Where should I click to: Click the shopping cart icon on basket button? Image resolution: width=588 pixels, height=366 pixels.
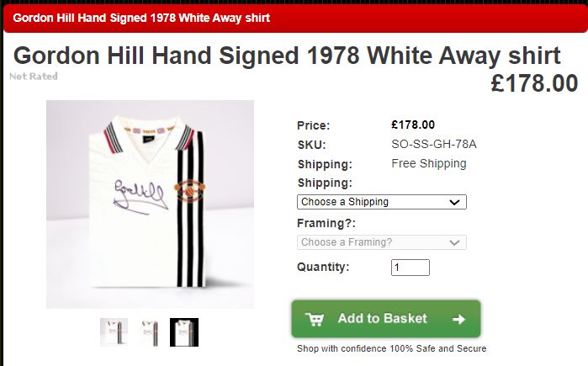(x=315, y=319)
